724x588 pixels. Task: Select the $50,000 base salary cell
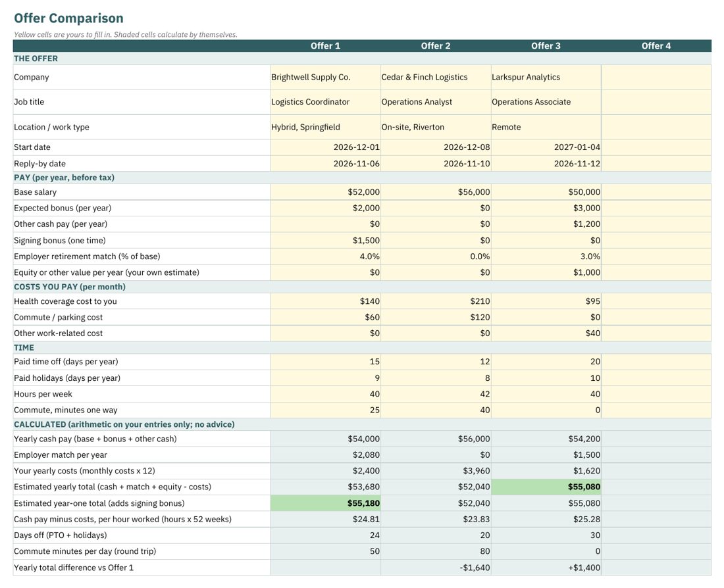(x=546, y=192)
